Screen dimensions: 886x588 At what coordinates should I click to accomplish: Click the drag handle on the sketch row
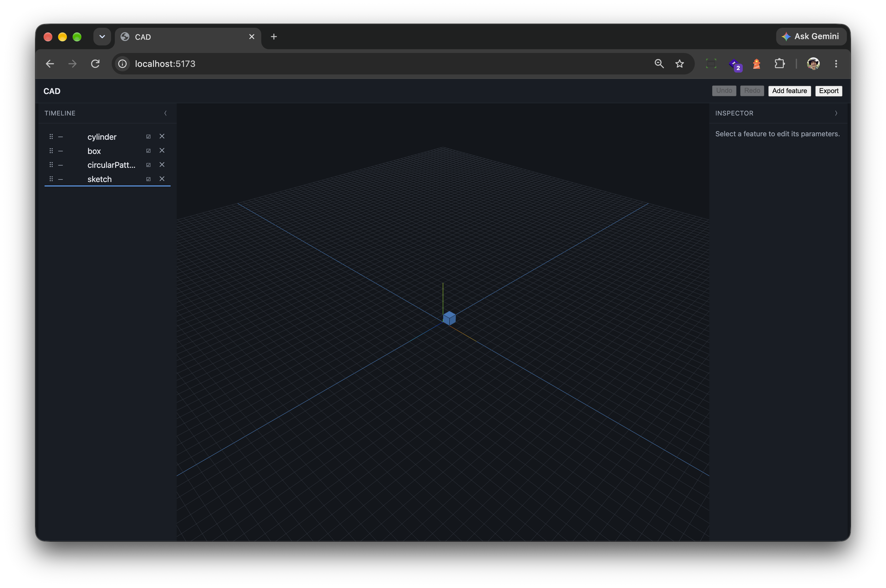[x=51, y=179]
